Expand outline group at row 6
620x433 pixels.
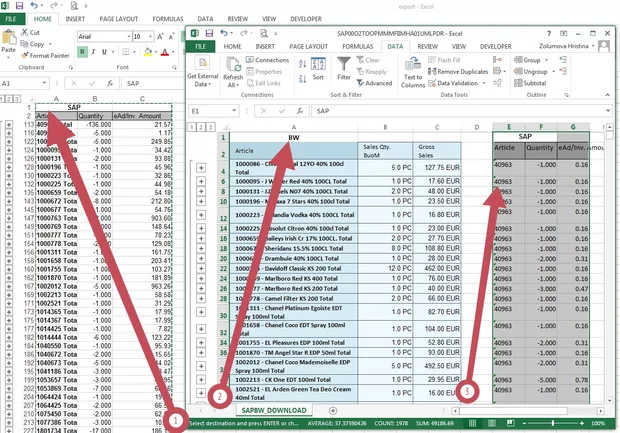click(202, 183)
